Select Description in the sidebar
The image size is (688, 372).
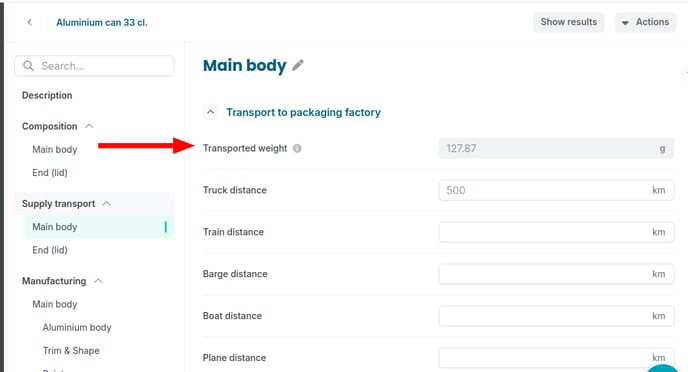pyautogui.click(x=47, y=95)
